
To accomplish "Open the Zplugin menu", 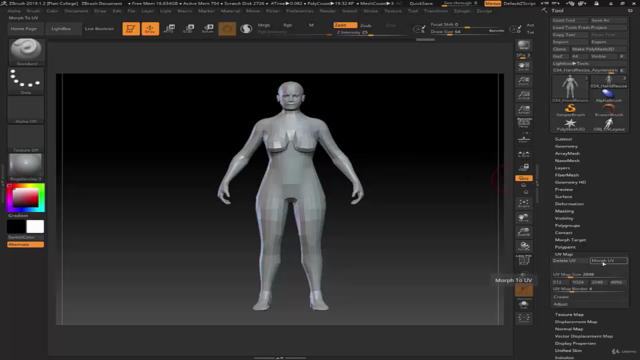I will click(462, 11).
